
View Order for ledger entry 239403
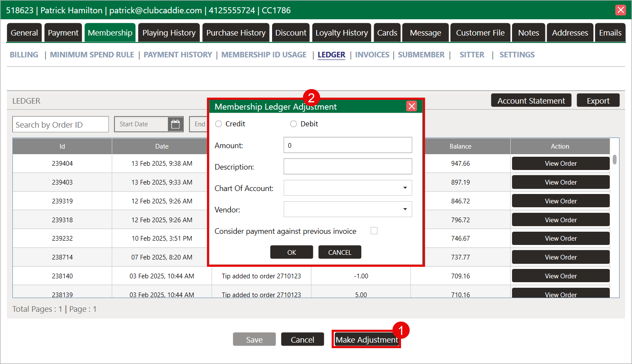click(x=560, y=182)
